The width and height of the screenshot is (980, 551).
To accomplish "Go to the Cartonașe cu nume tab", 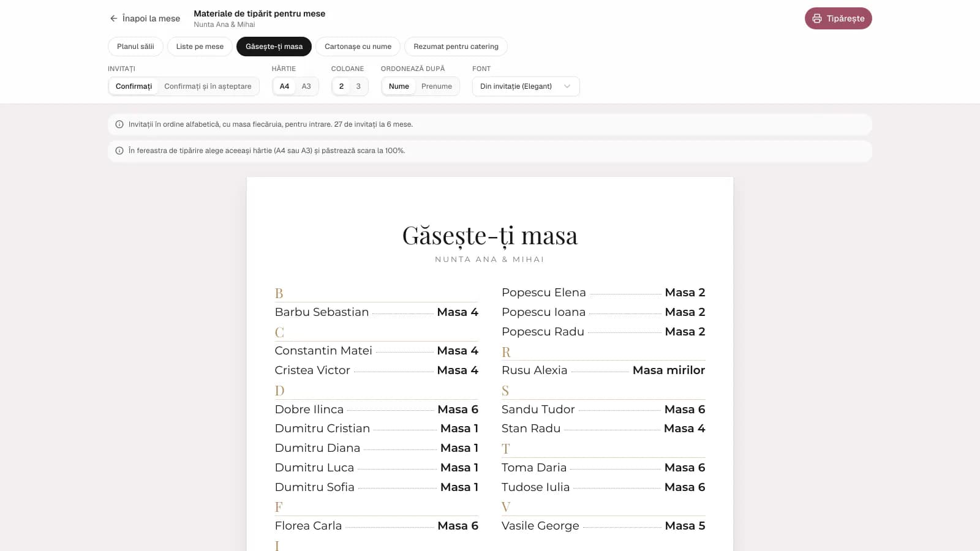I will tap(358, 47).
